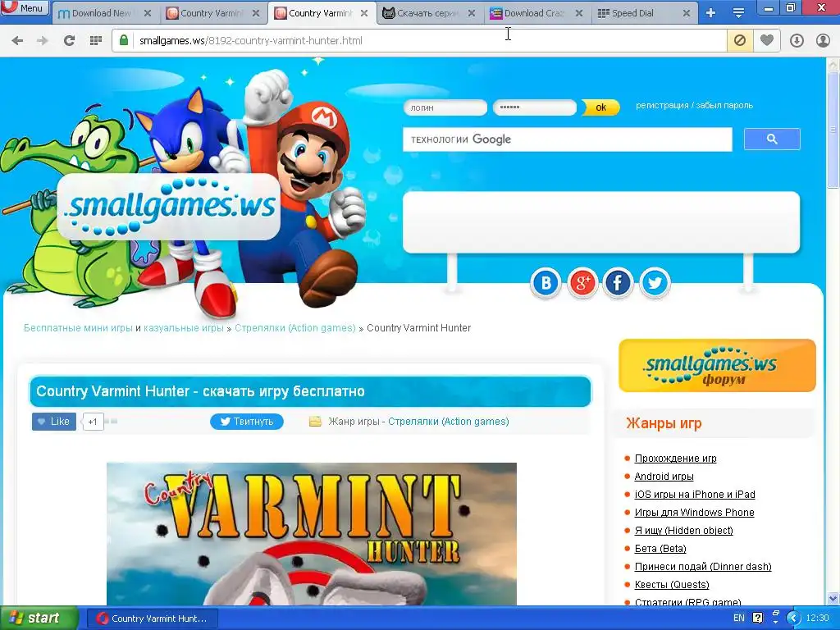Open the Twitter social icon
This screenshot has height=630, width=840.
[x=655, y=283]
